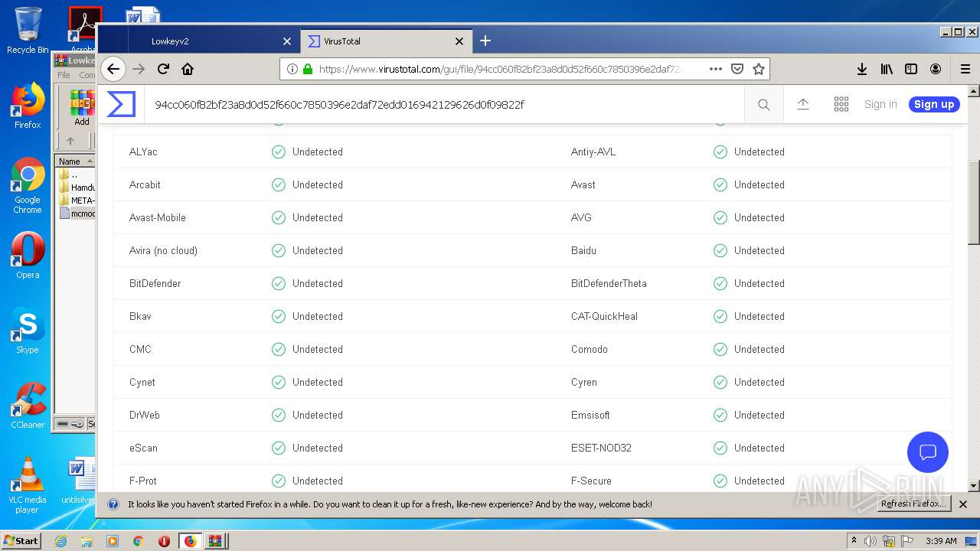Click Sign in link
980x551 pixels.
click(880, 105)
